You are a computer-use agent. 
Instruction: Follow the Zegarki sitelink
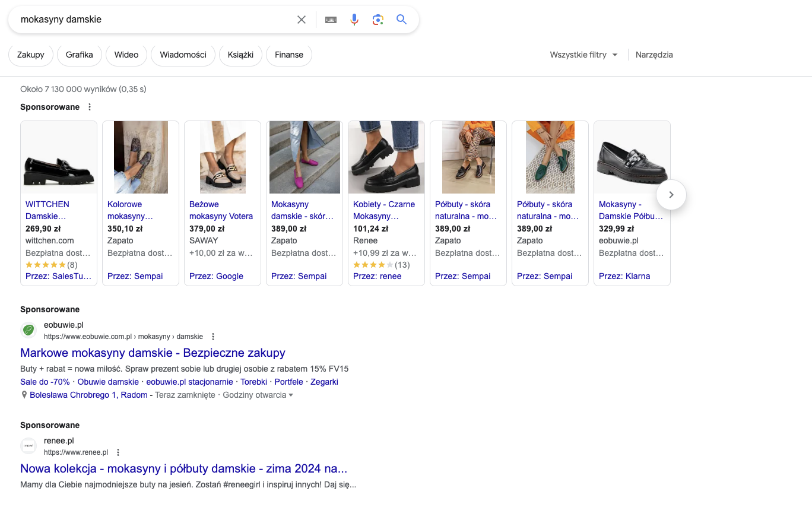pyautogui.click(x=324, y=382)
